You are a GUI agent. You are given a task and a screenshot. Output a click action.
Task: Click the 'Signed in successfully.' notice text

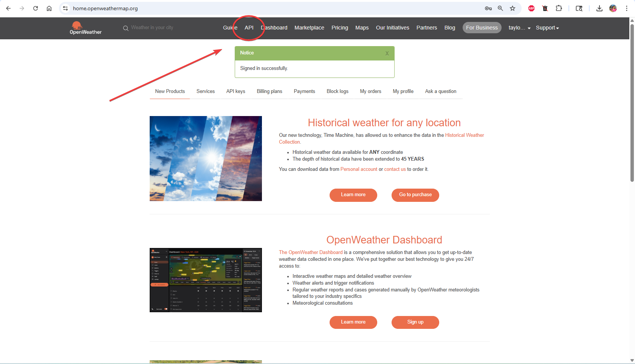(264, 68)
